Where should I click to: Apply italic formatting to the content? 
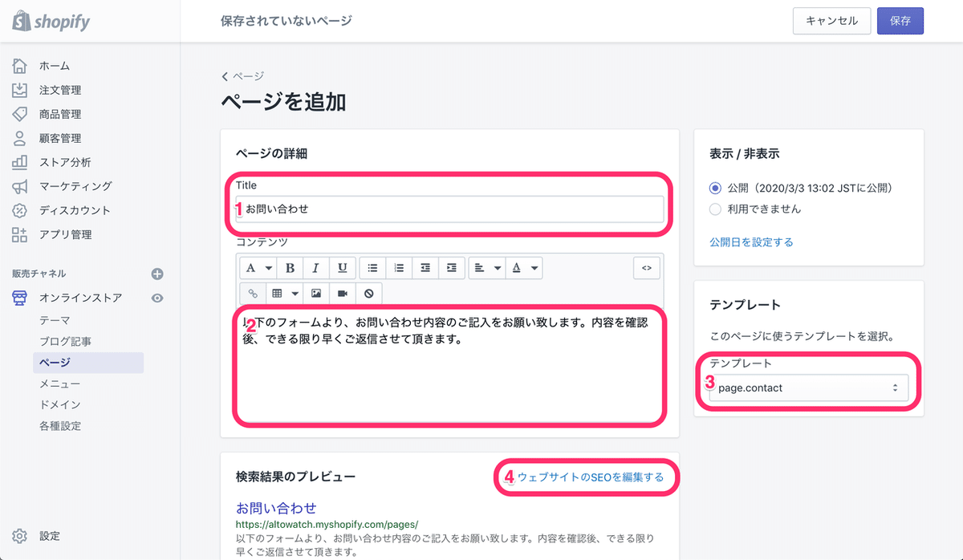318,267
